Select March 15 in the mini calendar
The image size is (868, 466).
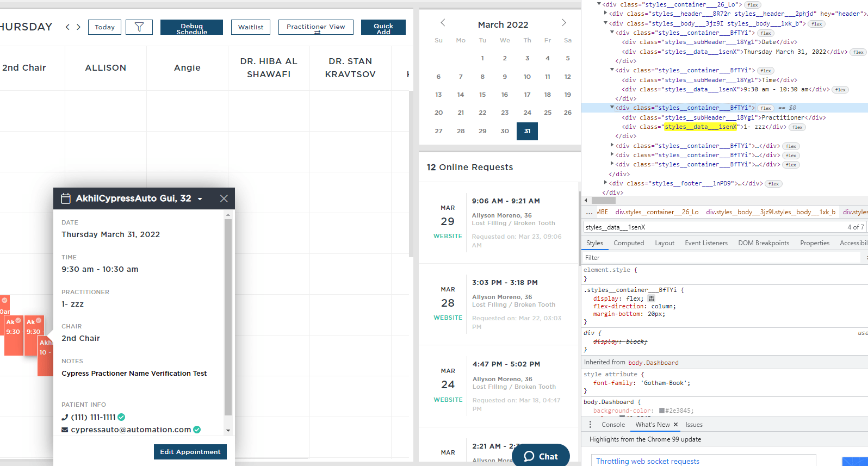coord(482,95)
